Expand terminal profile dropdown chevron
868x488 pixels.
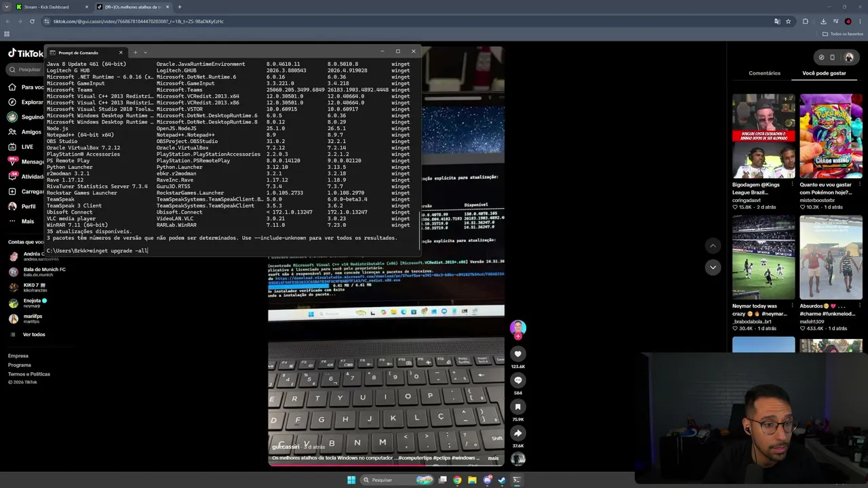(145, 52)
